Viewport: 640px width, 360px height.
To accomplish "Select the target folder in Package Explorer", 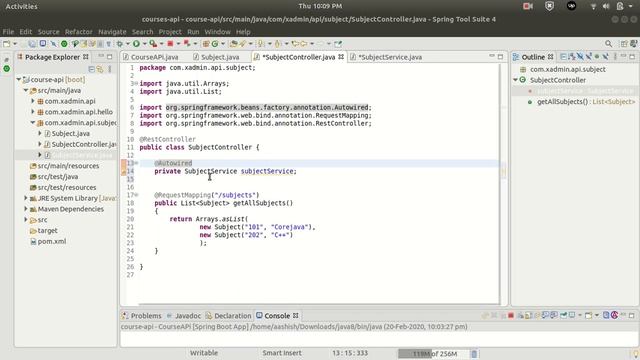I will point(47,231).
